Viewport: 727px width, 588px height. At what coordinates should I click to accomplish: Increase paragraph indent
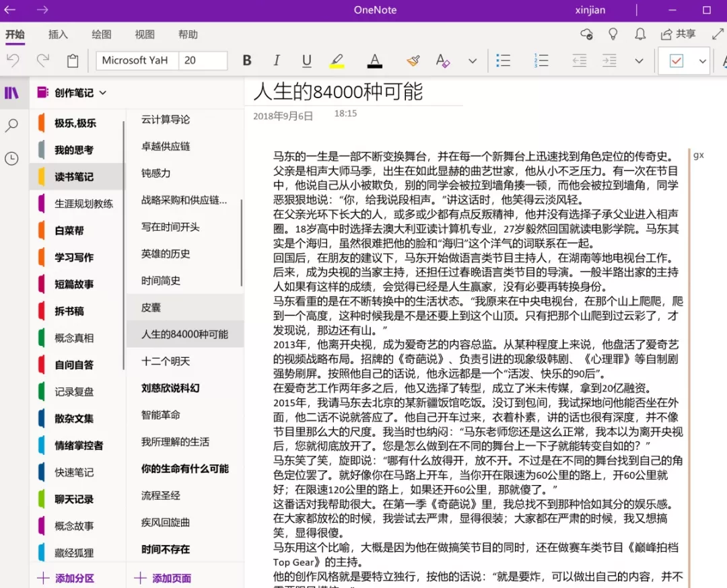609,61
